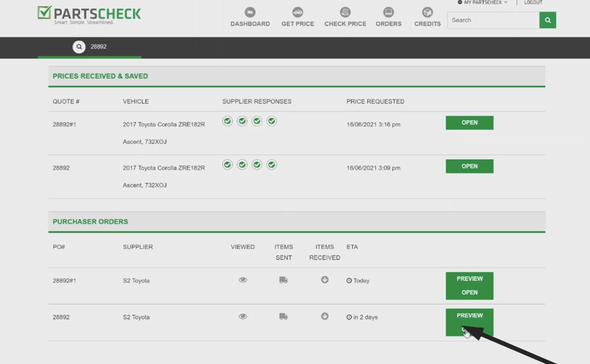Image resolution: width=590 pixels, height=364 pixels.
Task: Toggle viewed eye icon for PO 28892
Action: click(243, 317)
